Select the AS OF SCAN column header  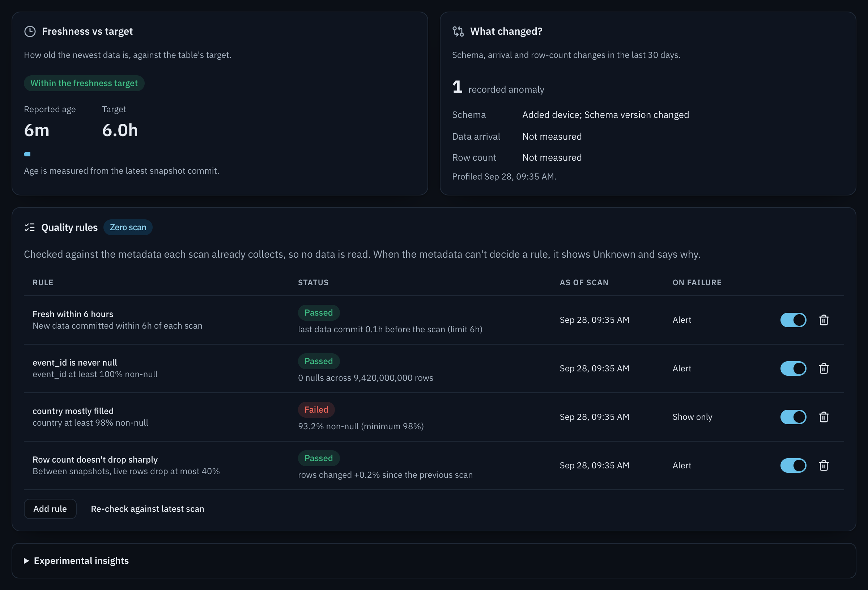tap(584, 283)
